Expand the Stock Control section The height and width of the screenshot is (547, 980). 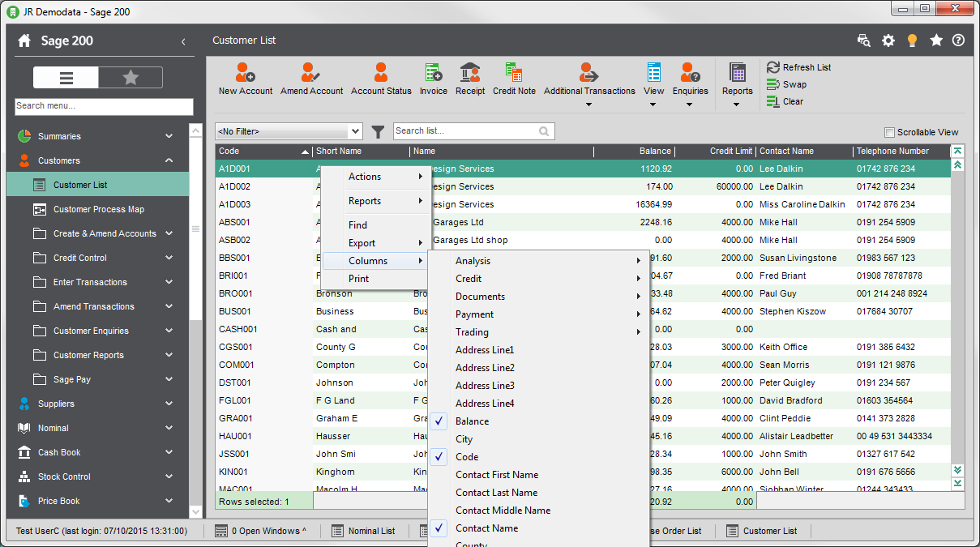point(169,476)
